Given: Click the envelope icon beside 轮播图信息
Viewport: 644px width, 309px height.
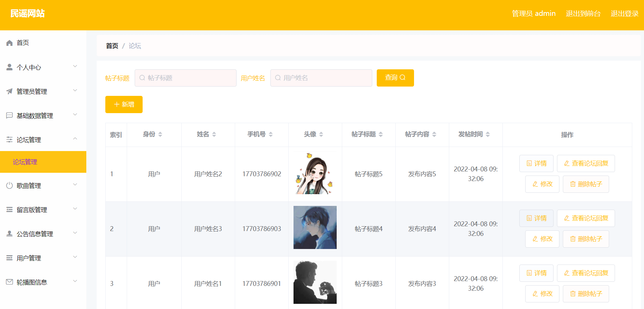Looking at the screenshot, I should click(9, 282).
